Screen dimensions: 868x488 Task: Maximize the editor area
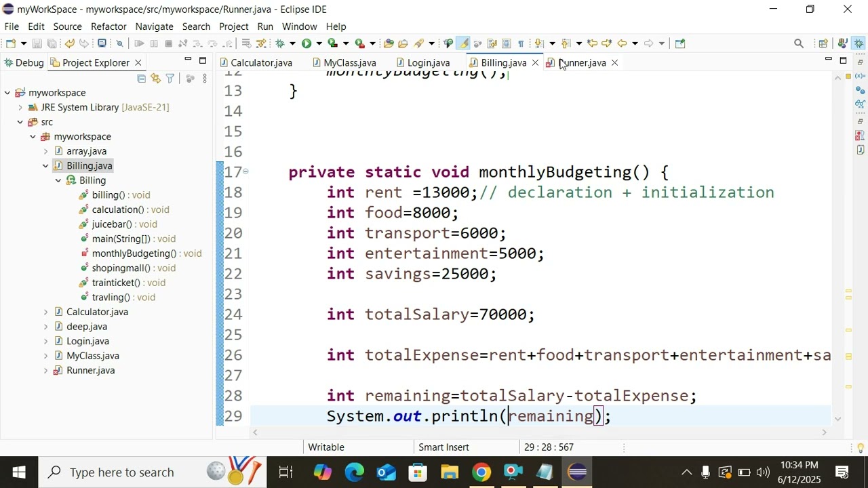coord(843,60)
